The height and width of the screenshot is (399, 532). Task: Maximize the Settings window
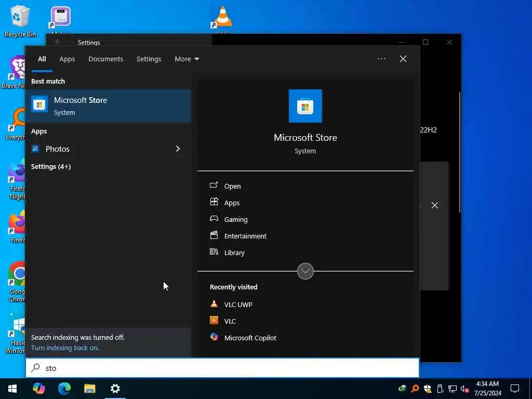tap(425, 42)
